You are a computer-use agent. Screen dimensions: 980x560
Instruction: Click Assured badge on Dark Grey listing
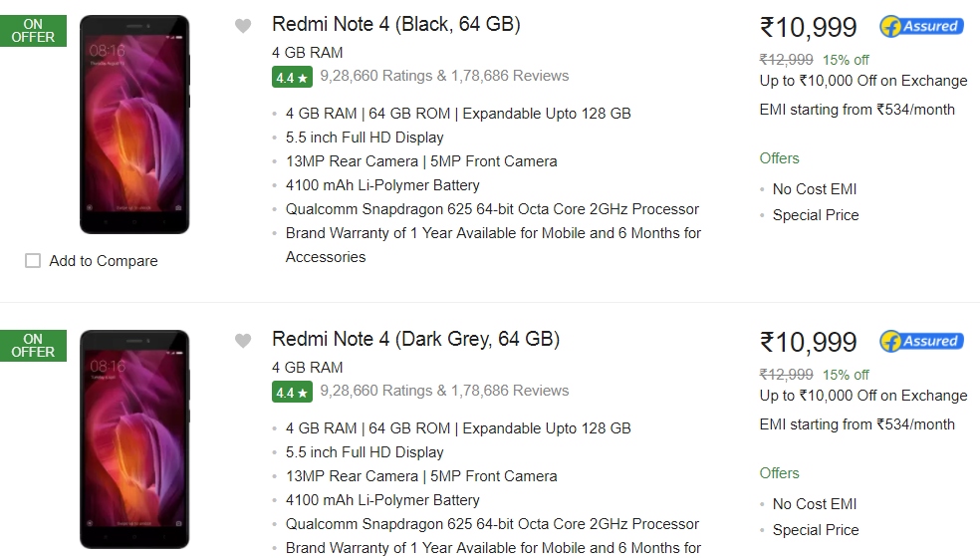(921, 341)
